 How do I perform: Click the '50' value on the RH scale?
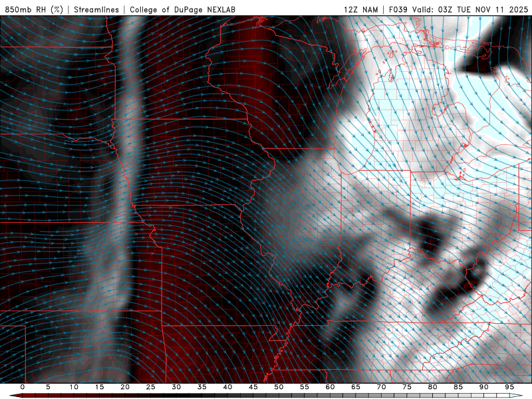(x=279, y=387)
